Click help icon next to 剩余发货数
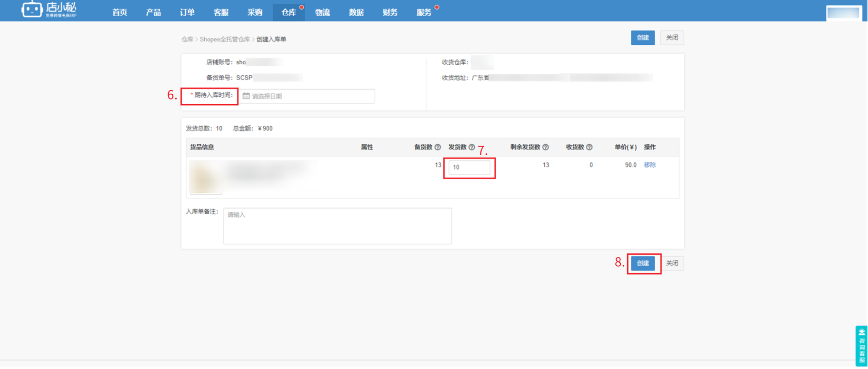Image resolution: width=868 pixels, height=369 pixels. [x=546, y=147]
